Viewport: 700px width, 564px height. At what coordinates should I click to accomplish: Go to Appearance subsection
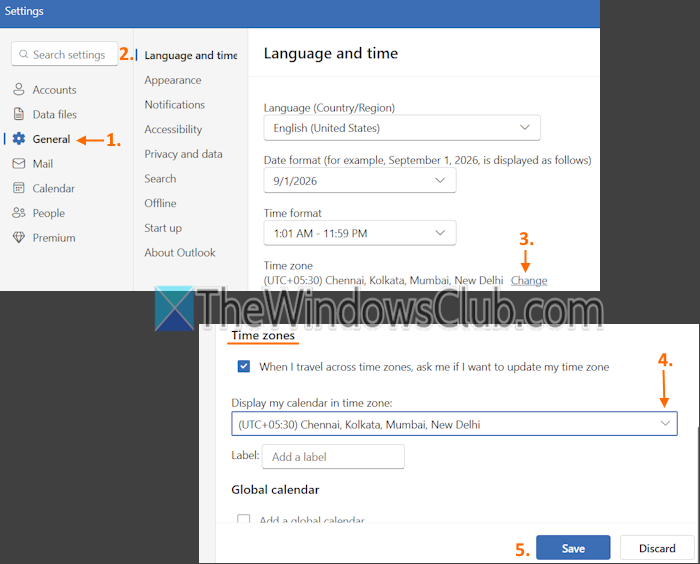pos(173,80)
